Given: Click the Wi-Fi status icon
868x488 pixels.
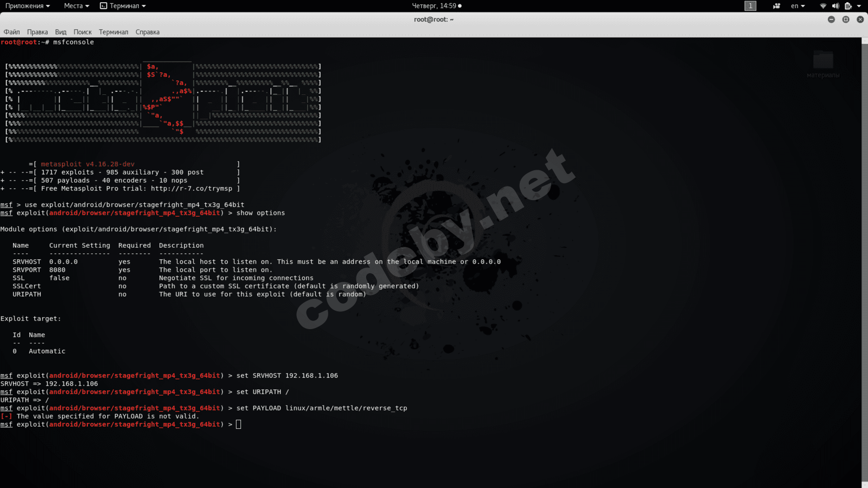Looking at the screenshot, I should point(823,6).
